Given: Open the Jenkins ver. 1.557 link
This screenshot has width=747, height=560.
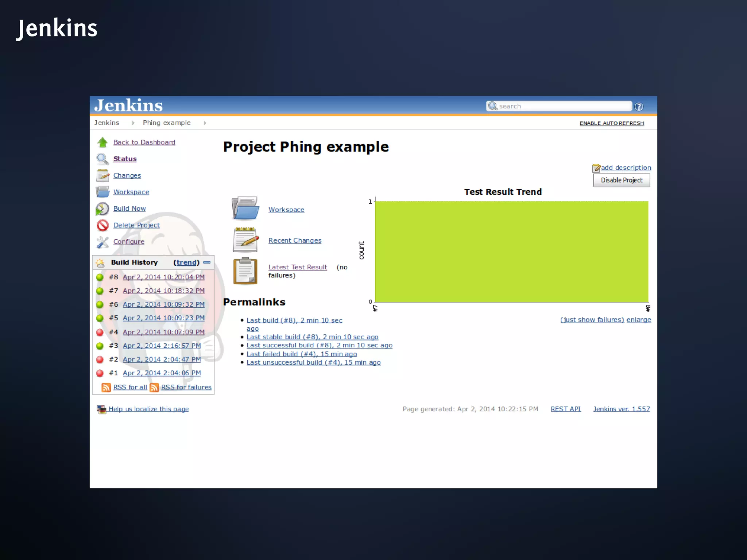Looking at the screenshot, I should pos(621,409).
